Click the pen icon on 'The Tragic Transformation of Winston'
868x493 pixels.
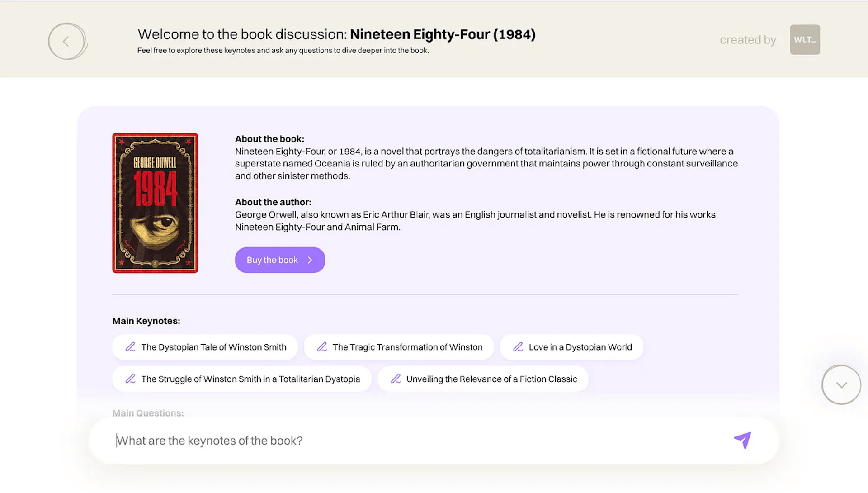pyautogui.click(x=322, y=346)
